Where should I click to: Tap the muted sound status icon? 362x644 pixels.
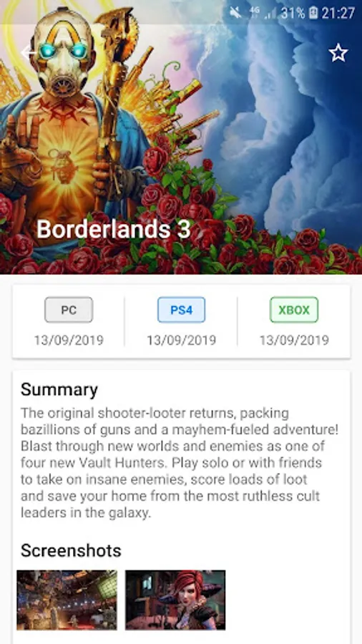(235, 13)
